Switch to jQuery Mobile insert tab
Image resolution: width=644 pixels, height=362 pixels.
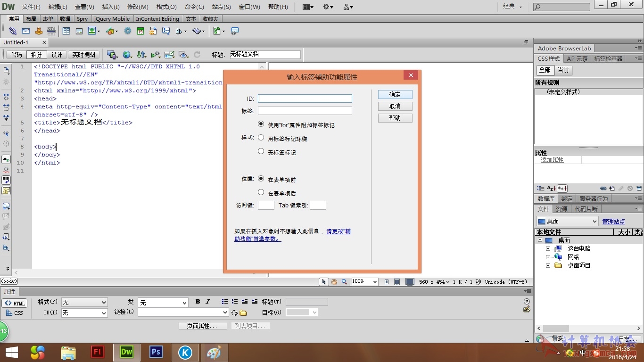coord(112,19)
